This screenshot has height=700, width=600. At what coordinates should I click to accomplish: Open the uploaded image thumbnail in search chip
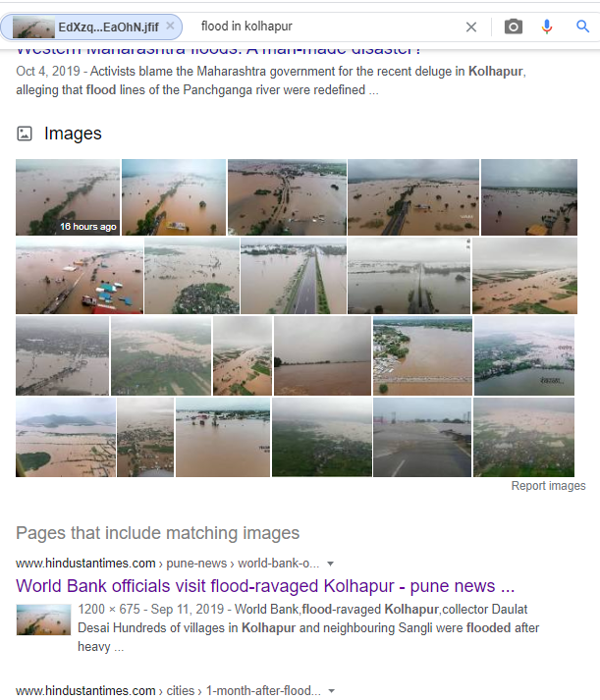pyautogui.click(x=33, y=27)
